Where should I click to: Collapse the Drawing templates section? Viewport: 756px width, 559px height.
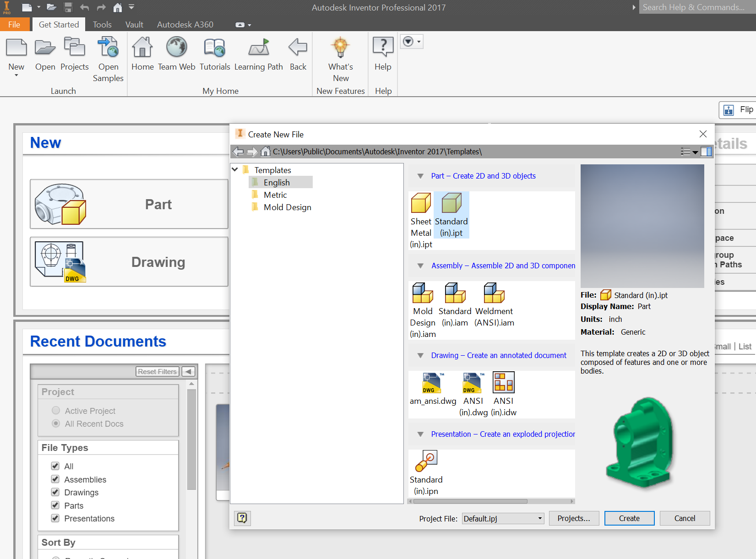420,355
